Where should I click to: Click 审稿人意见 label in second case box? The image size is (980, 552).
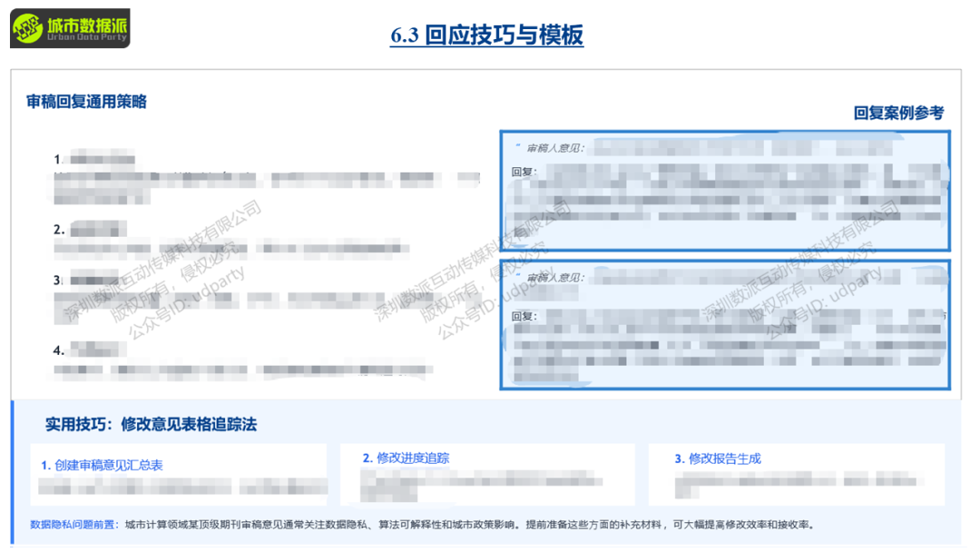554,278
